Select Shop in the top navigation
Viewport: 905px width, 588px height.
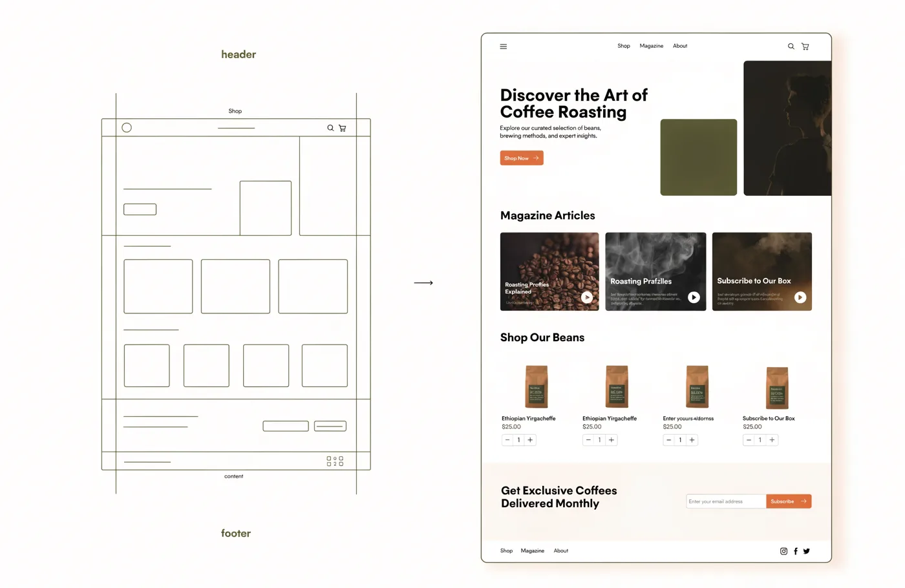623,46
